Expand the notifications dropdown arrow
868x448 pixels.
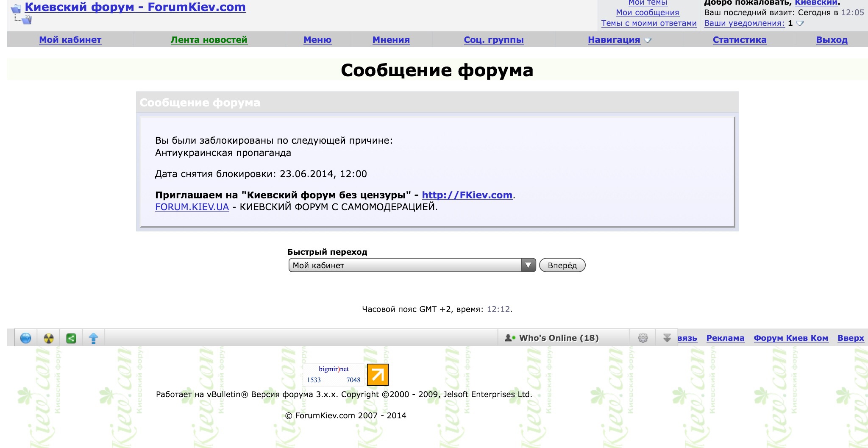(x=800, y=23)
